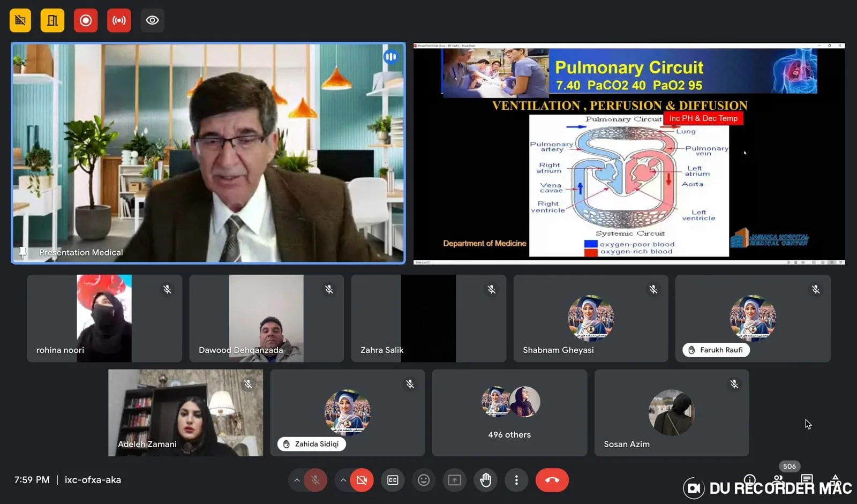Select Adeleh Zamani's video tile
This screenshot has width=857, height=504.
click(185, 412)
